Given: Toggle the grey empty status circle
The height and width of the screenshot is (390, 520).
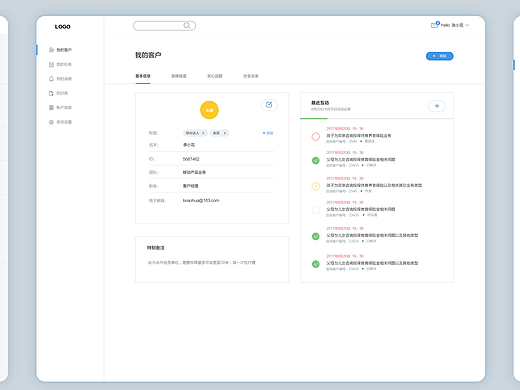Looking at the screenshot, I should pyautogui.click(x=316, y=210).
